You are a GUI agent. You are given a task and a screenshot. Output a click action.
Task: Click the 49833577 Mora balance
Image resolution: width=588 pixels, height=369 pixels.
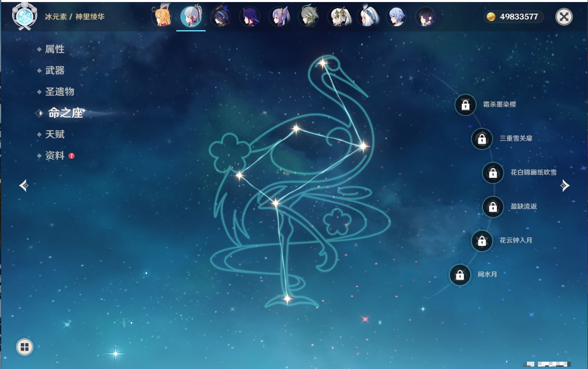pos(519,17)
